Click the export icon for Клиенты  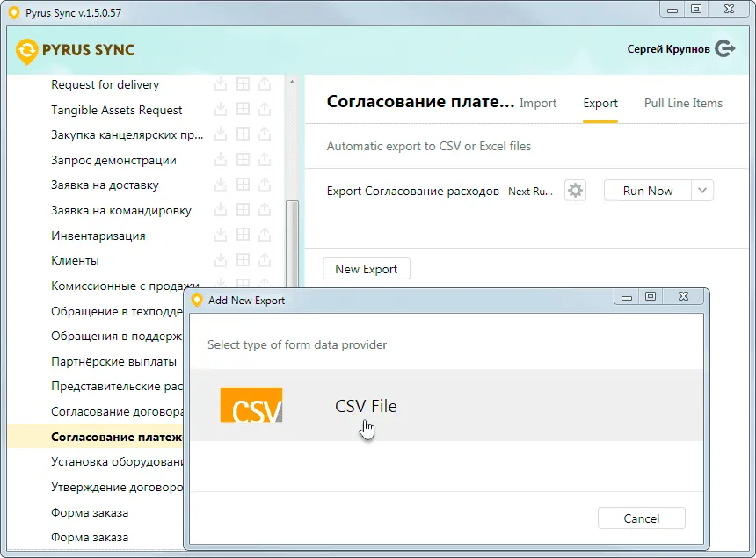pos(265,260)
